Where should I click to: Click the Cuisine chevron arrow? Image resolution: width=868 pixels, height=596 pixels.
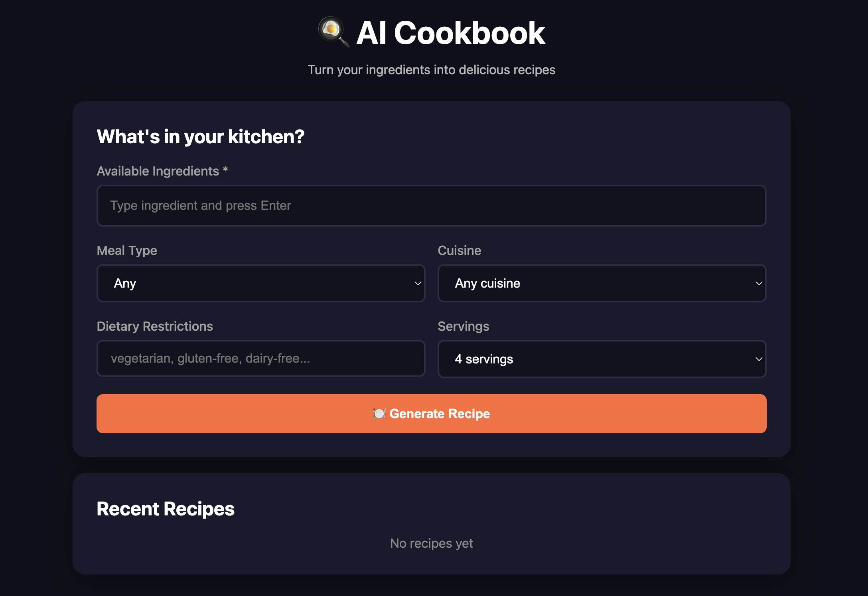759,283
